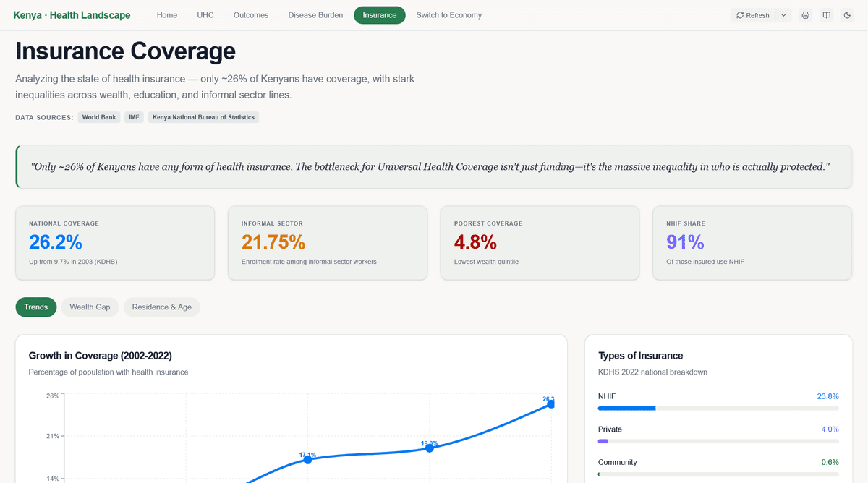Viewport: 868px width, 483px height.
Task: Click 'Of those insured use NHIF' text
Action: [705, 262]
